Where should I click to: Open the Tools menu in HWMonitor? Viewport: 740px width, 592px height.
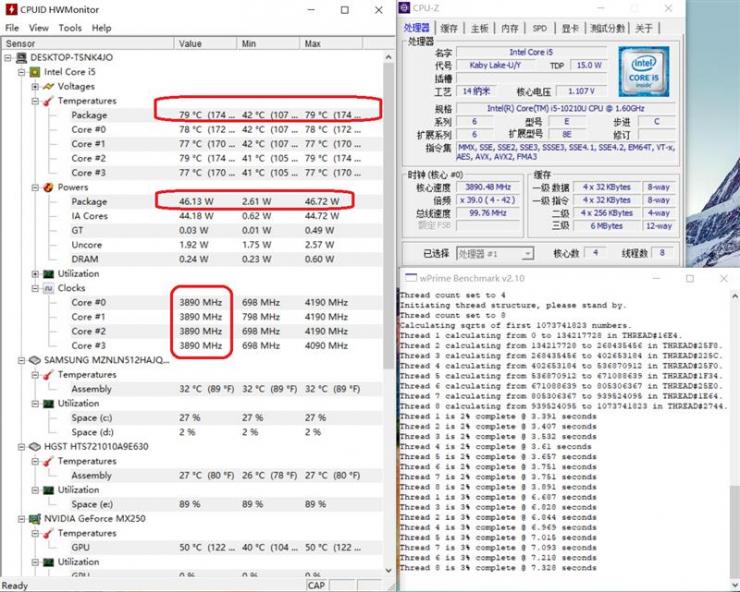(70, 28)
